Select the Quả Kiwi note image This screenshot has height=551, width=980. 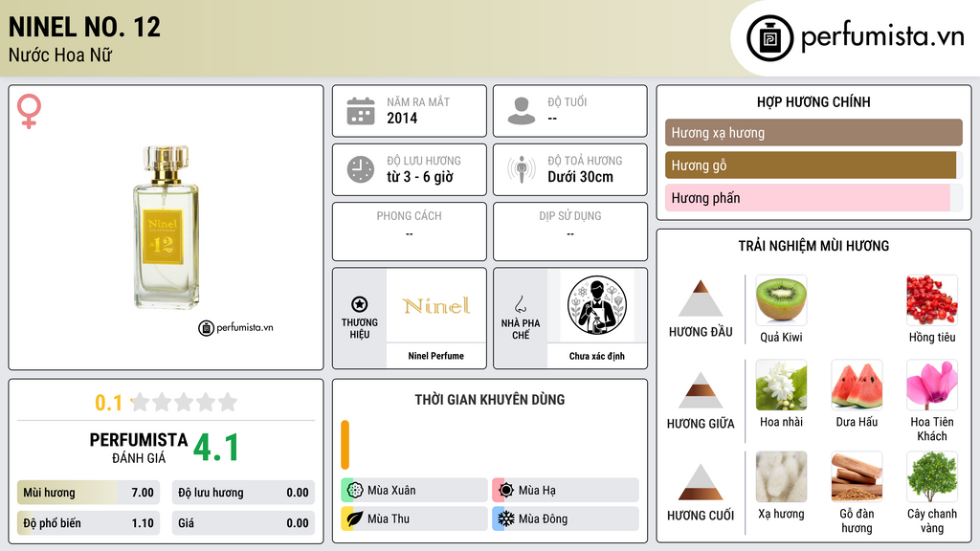click(x=781, y=299)
